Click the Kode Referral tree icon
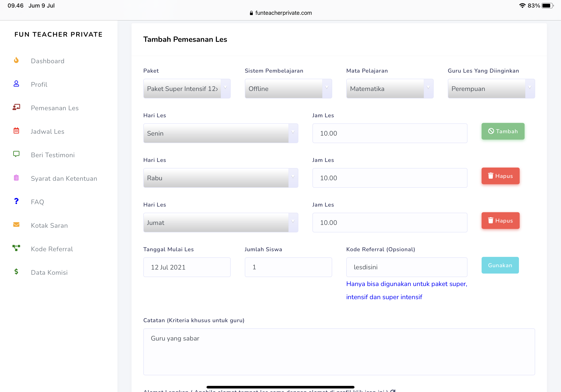 point(16,248)
